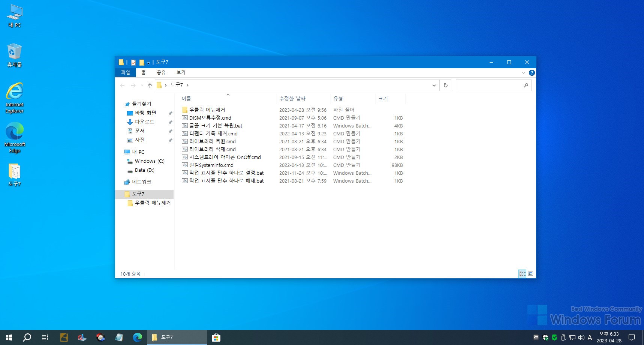The height and width of the screenshot is (345, 644).
Task: Click the search magnifier icon
Action: (526, 85)
